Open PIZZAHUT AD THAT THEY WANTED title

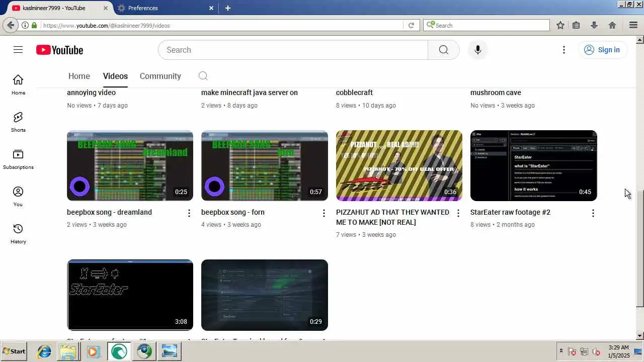pos(392,217)
